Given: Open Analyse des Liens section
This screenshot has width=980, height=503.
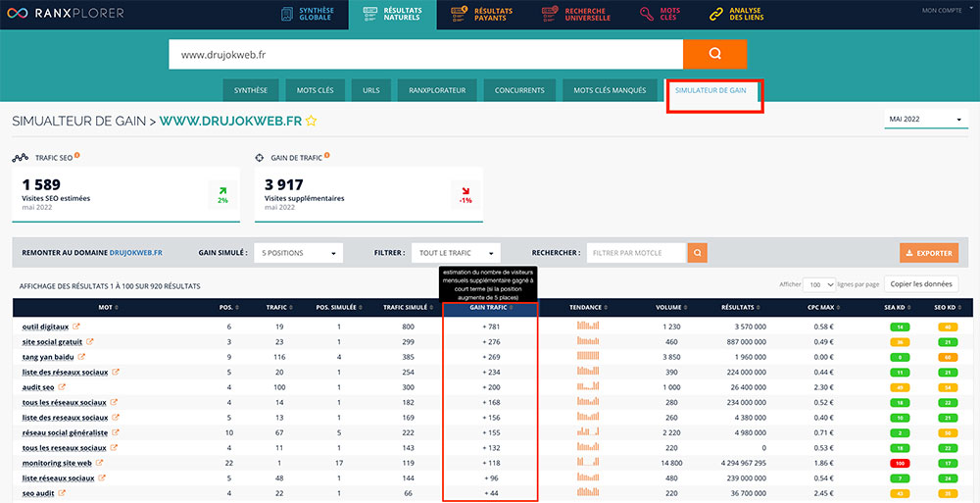Looking at the screenshot, I should (737, 14).
